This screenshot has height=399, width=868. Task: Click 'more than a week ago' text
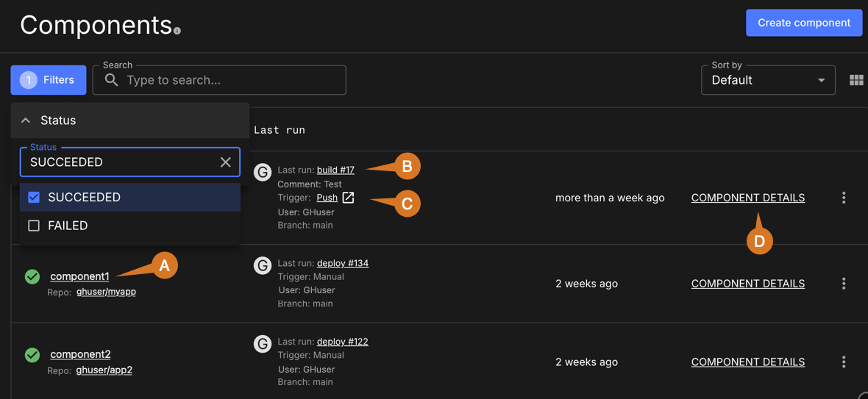(610, 197)
